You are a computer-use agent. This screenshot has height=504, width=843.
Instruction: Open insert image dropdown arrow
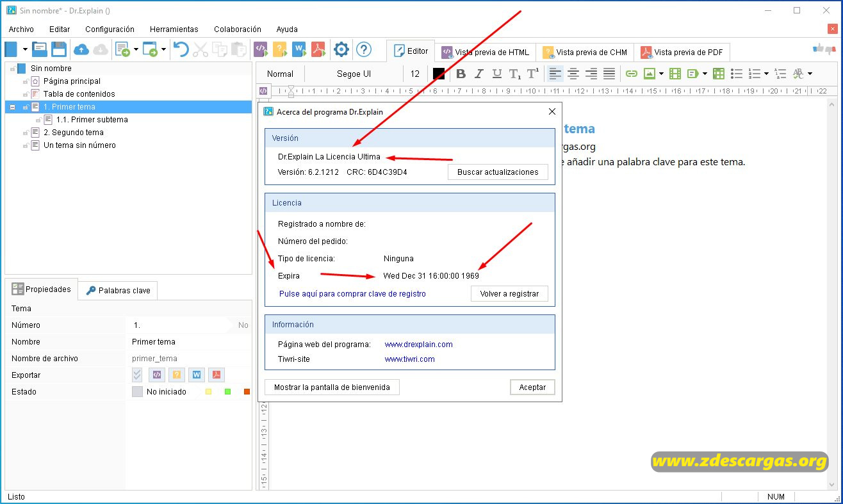661,74
